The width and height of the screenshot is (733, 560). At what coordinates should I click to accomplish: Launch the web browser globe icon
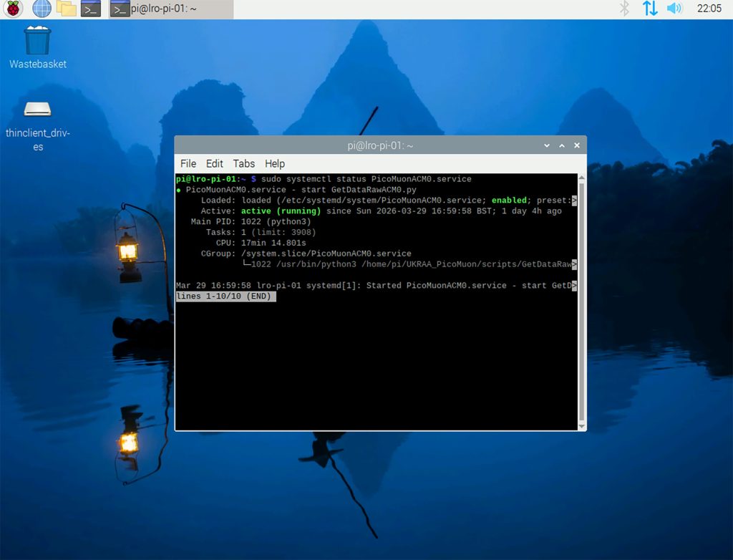point(42,9)
